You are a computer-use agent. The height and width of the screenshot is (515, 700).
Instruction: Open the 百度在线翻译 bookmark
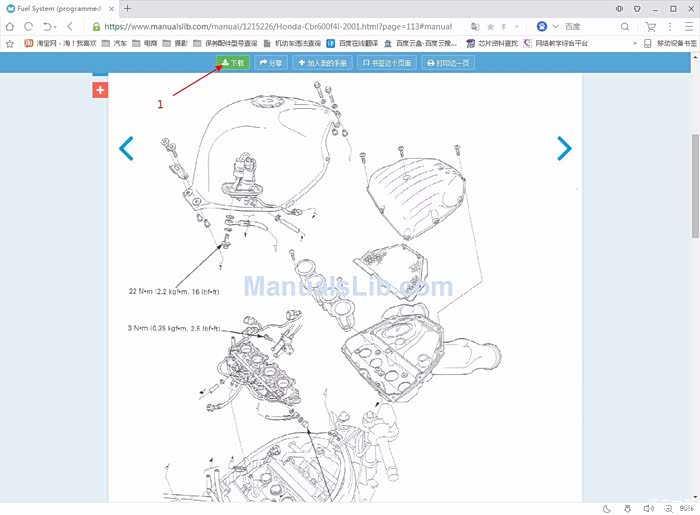[x=352, y=43]
